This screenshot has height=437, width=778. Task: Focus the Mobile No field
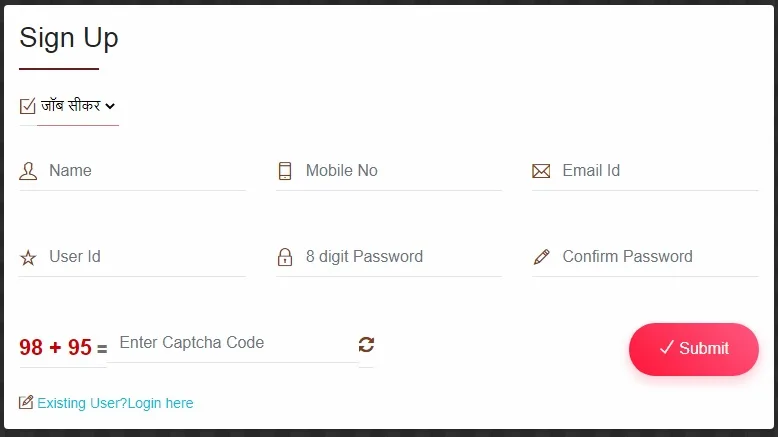pyautogui.click(x=403, y=171)
